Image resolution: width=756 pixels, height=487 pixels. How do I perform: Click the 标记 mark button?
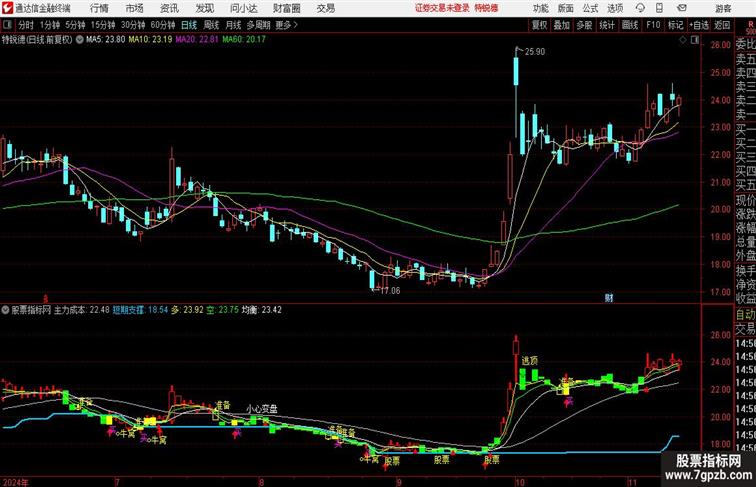tap(675, 25)
